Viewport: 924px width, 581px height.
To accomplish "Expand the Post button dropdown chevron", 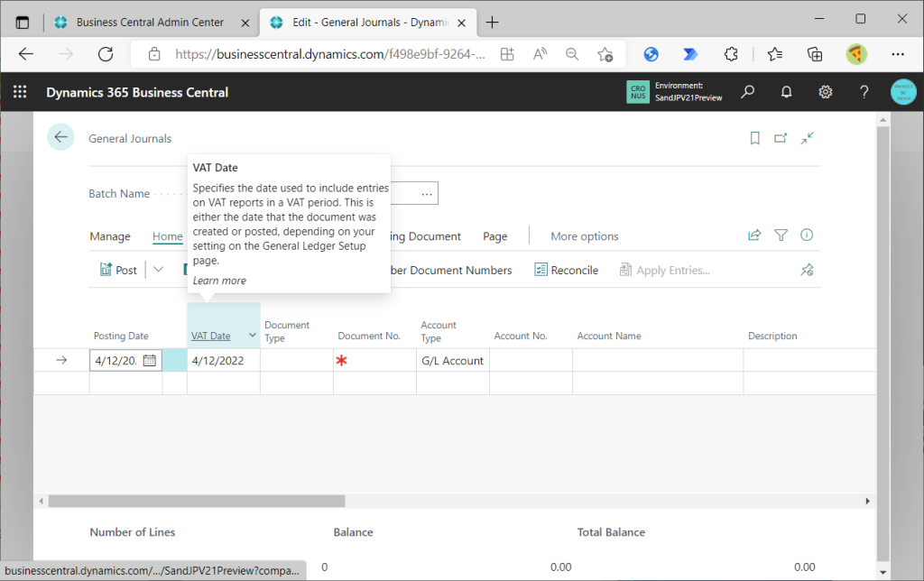I will click(x=159, y=270).
